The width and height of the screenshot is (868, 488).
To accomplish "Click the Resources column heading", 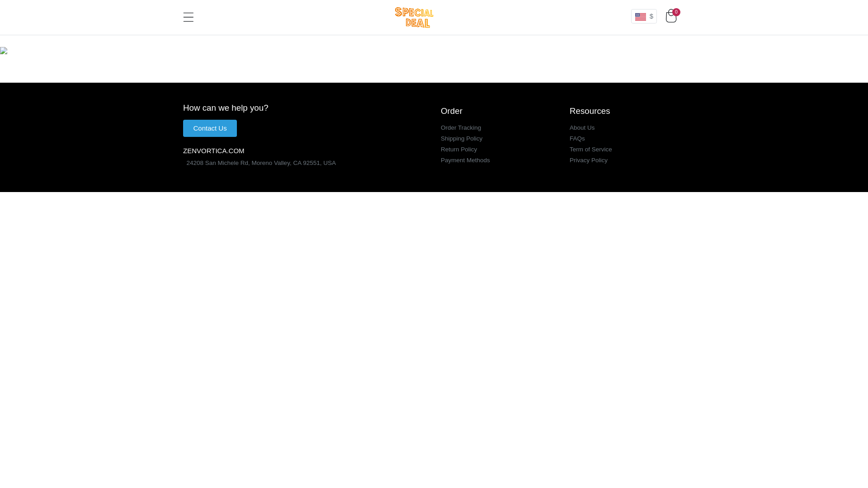I will (x=590, y=111).
